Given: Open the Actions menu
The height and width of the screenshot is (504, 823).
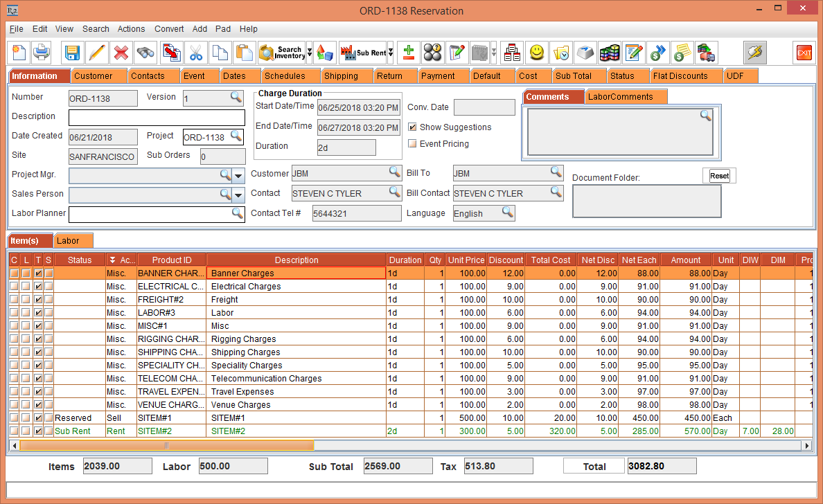Looking at the screenshot, I should tap(131, 29).
